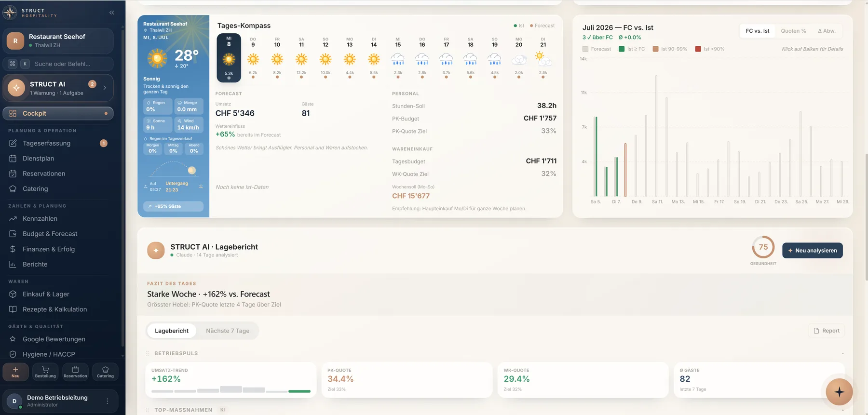Screen dimensions: 868x415
Task: Click the green Ist ≥ FC legend swatch
Action: tap(622, 49)
